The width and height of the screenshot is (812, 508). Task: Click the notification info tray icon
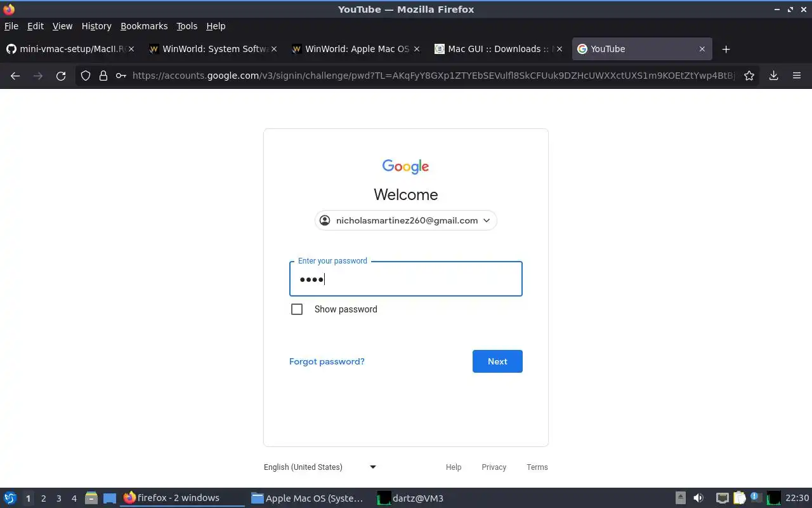point(756,497)
